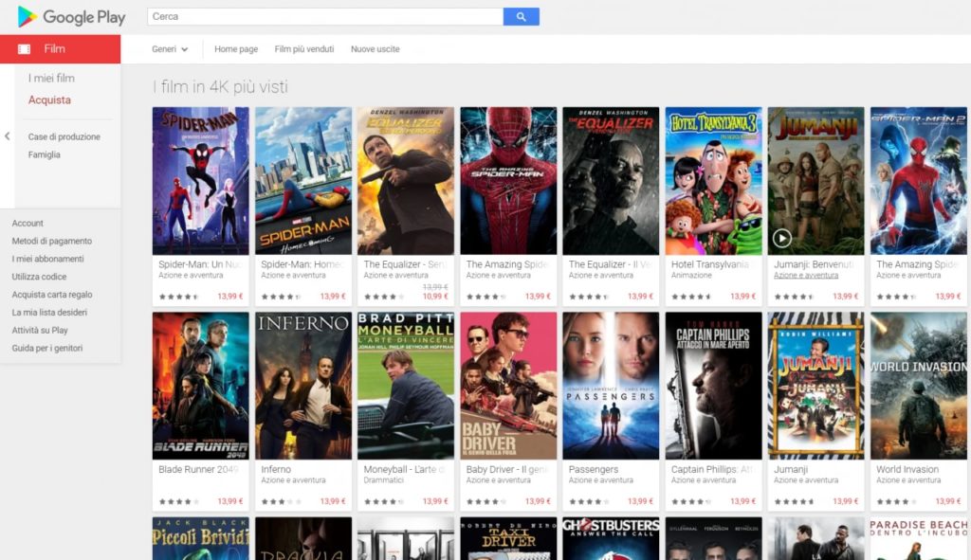Switch to the Nuove uscite tab
The image size is (971, 560).
pyautogui.click(x=376, y=49)
